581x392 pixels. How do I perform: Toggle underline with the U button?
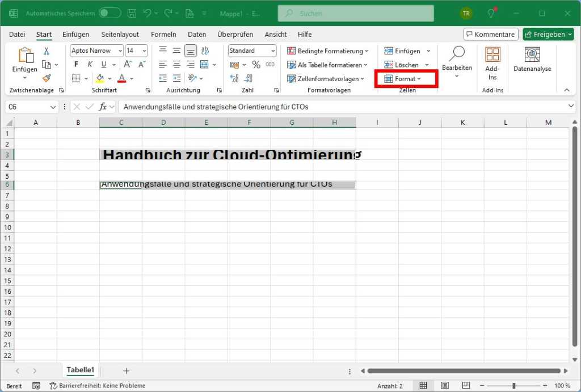[x=104, y=65]
